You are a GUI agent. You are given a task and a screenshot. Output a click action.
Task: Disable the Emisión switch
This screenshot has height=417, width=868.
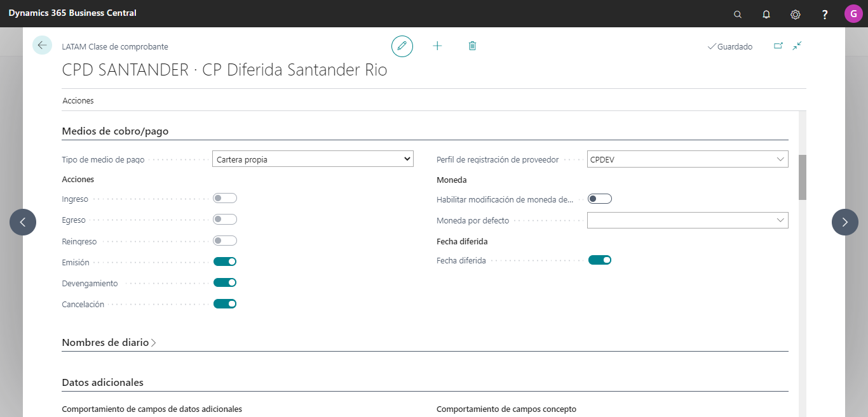[x=225, y=261]
